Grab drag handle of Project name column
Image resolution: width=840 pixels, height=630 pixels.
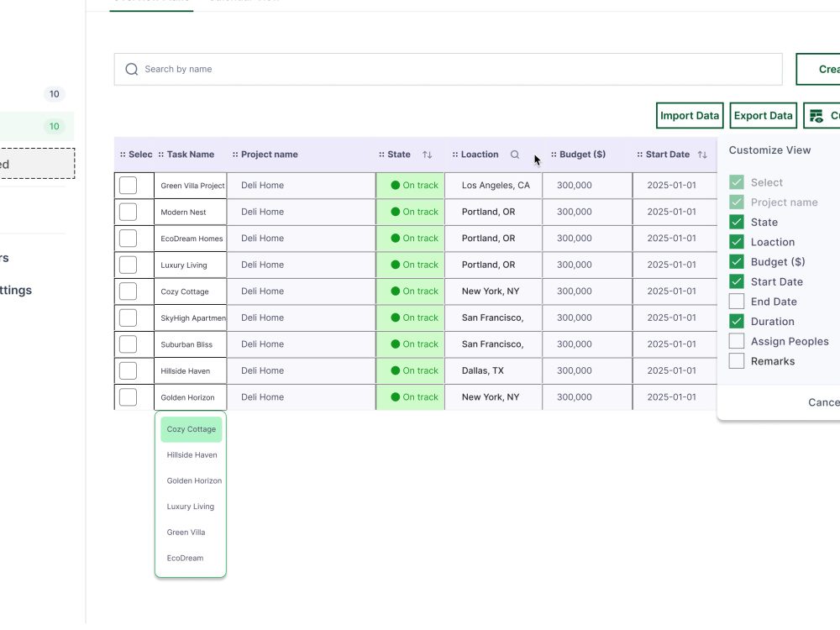(x=234, y=155)
